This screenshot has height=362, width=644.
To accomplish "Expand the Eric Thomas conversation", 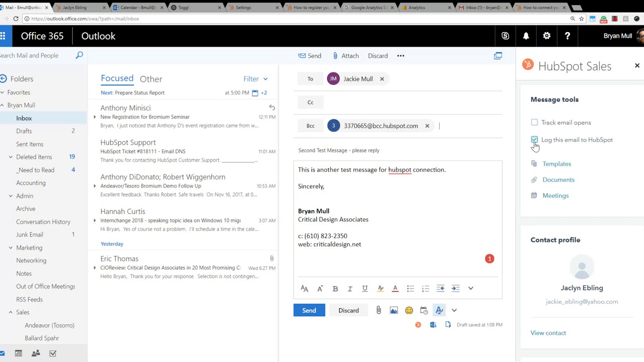I will point(95,267).
